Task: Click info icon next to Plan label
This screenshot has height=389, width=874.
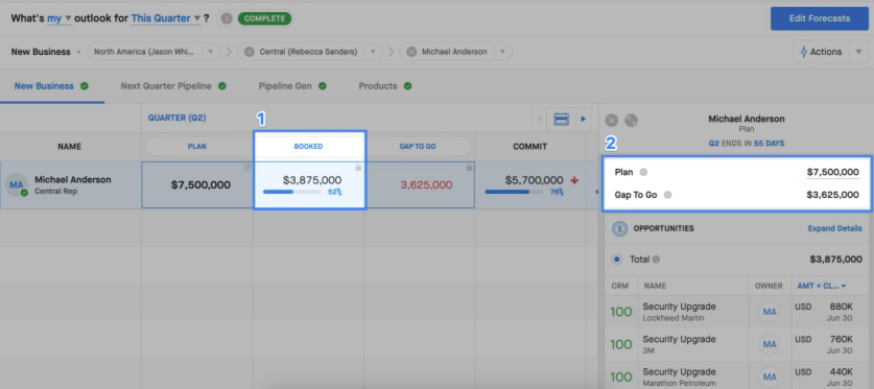Action: (643, 172)
